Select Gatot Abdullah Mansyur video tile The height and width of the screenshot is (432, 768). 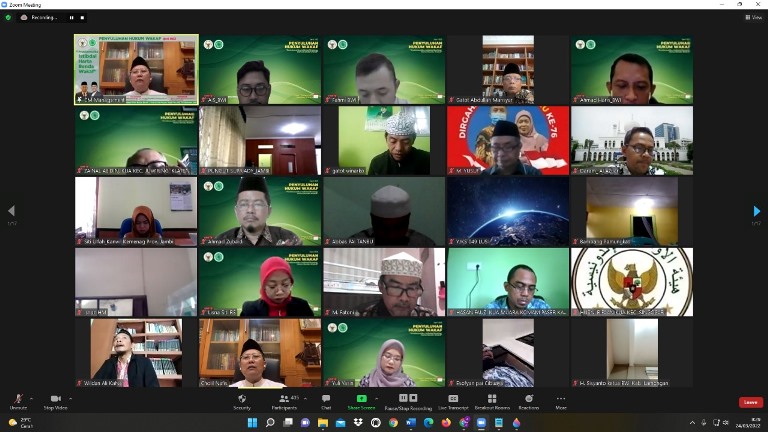pos(508,69)
